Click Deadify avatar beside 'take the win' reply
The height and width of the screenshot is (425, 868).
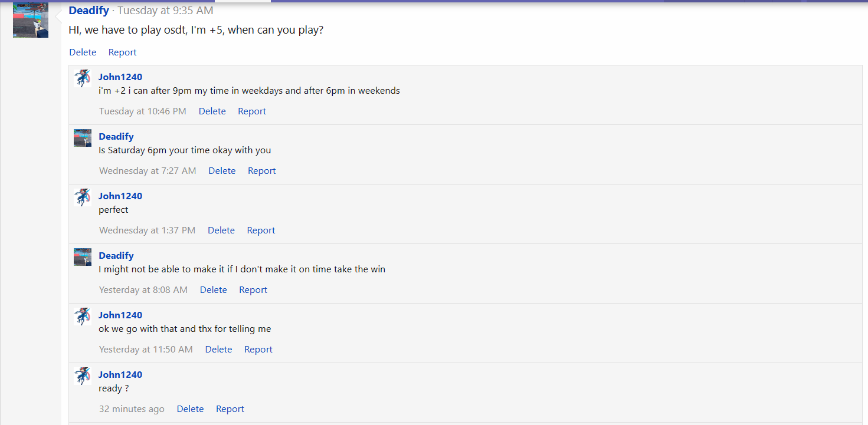point(83,257)
